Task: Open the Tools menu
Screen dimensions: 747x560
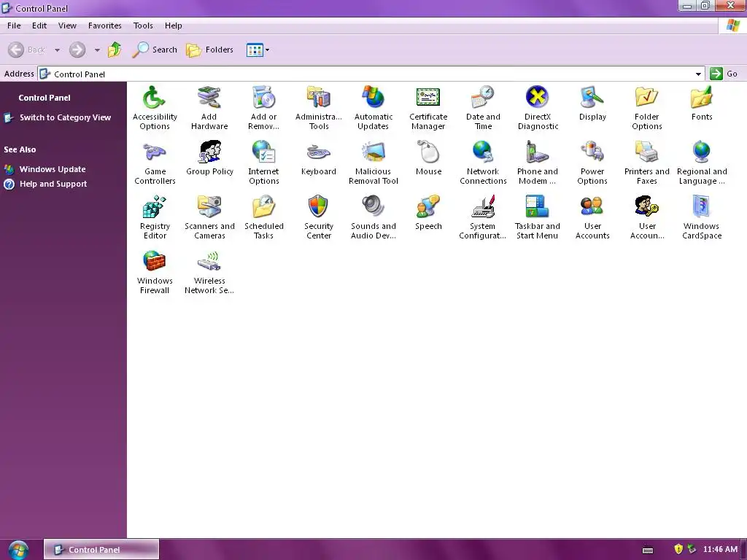Action: [x=143, y=26]
